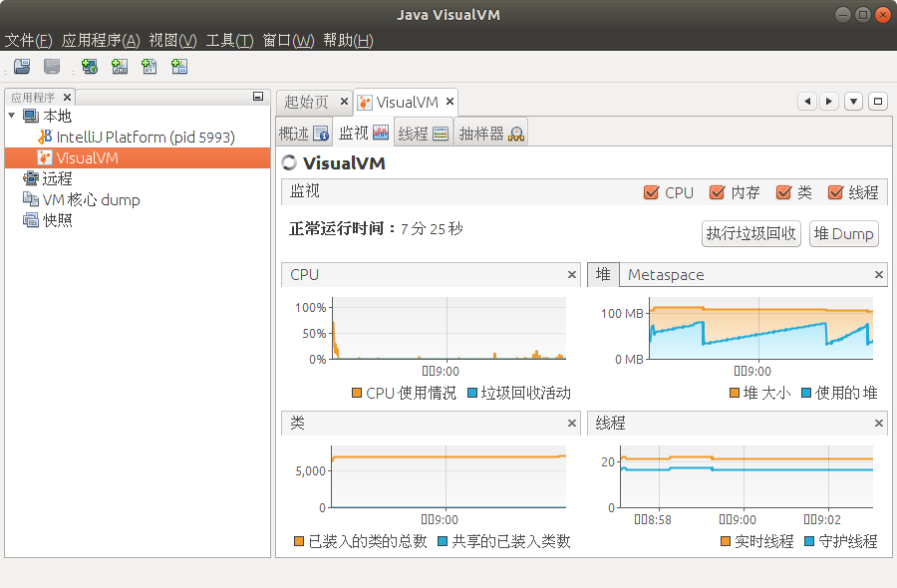Click the IntelliJ Platform application icon
Image resolution: width=897 pixels, height=588 pixels.
[x=45, y=137]
